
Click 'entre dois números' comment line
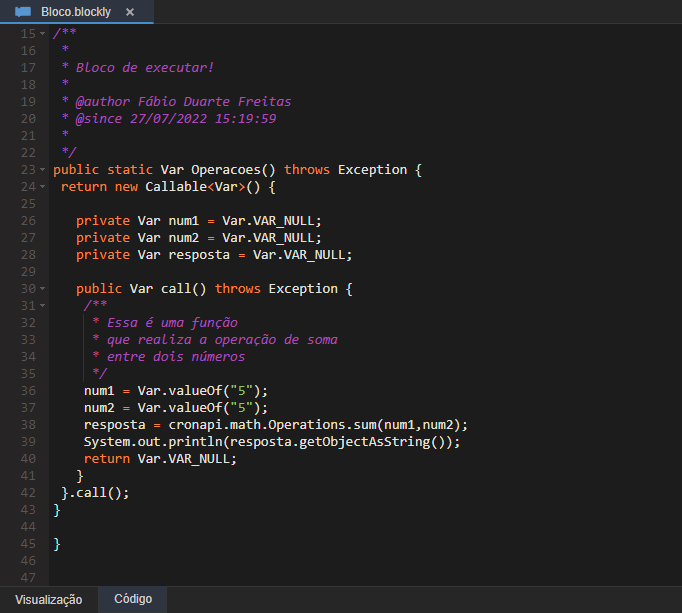pyautogui.click(x=176, y=356)
